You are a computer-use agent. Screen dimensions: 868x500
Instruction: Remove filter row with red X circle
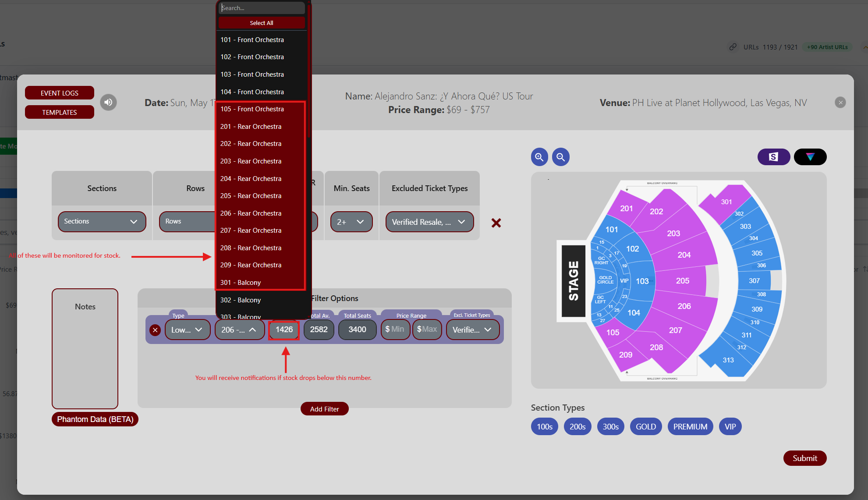155,330
